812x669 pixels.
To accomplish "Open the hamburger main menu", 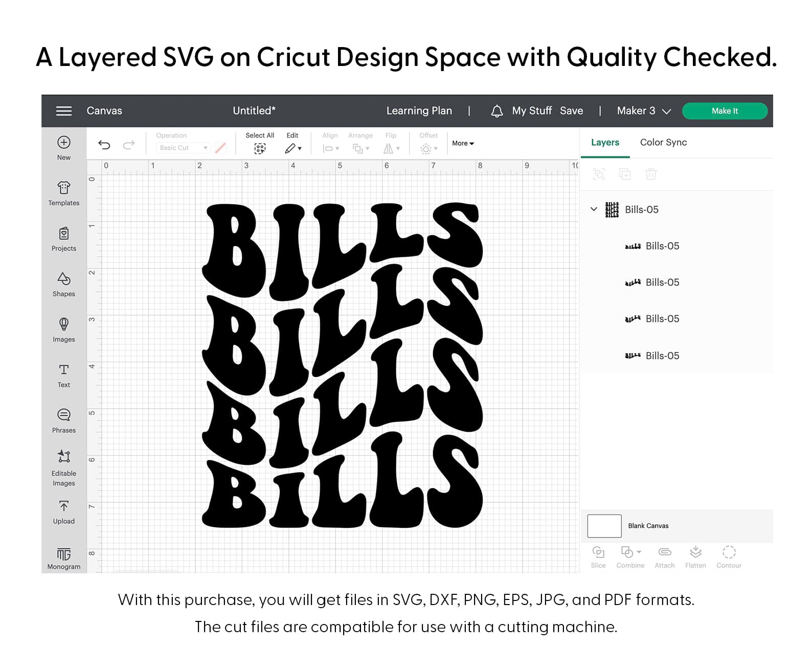I will (63, 111).
